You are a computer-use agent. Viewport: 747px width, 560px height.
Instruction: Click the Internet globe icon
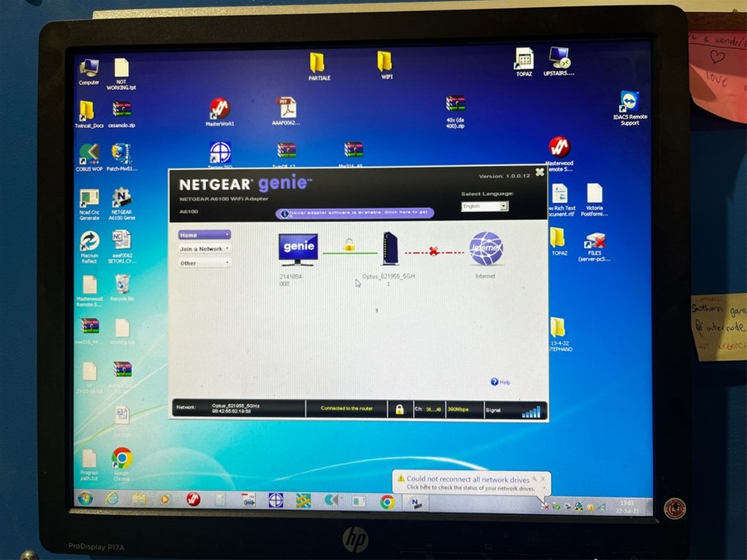486,249
